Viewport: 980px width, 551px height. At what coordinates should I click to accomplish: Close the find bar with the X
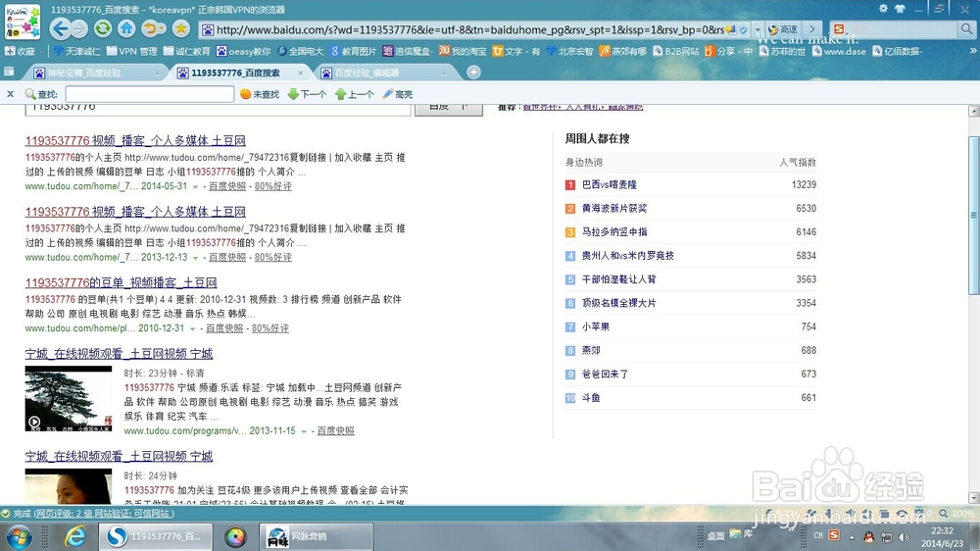point(10,94)
